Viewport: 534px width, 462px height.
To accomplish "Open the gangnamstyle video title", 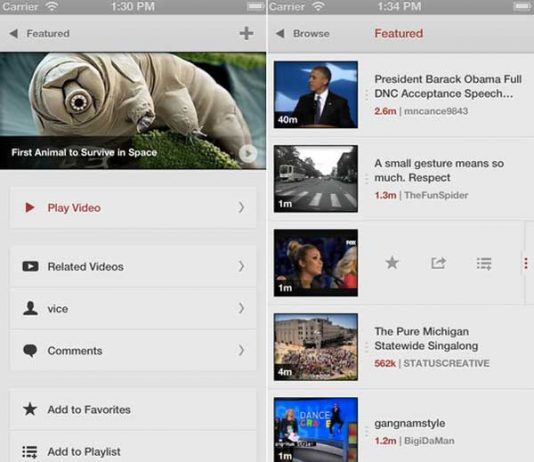I will [410, 424].
